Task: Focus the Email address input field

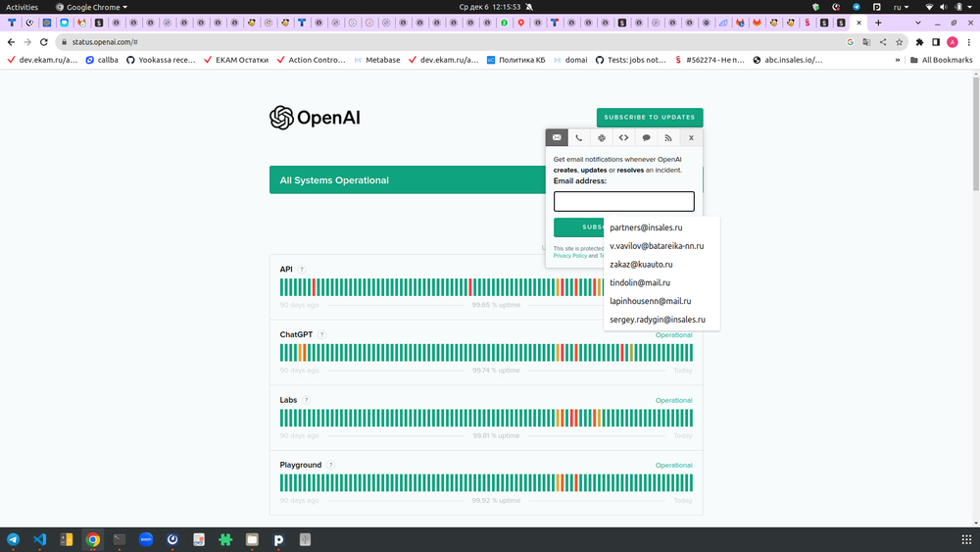Action: pos(623,201)
